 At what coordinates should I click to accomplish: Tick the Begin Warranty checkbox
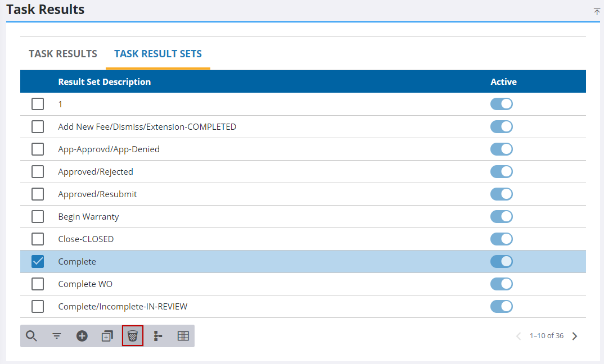point(37,217)
